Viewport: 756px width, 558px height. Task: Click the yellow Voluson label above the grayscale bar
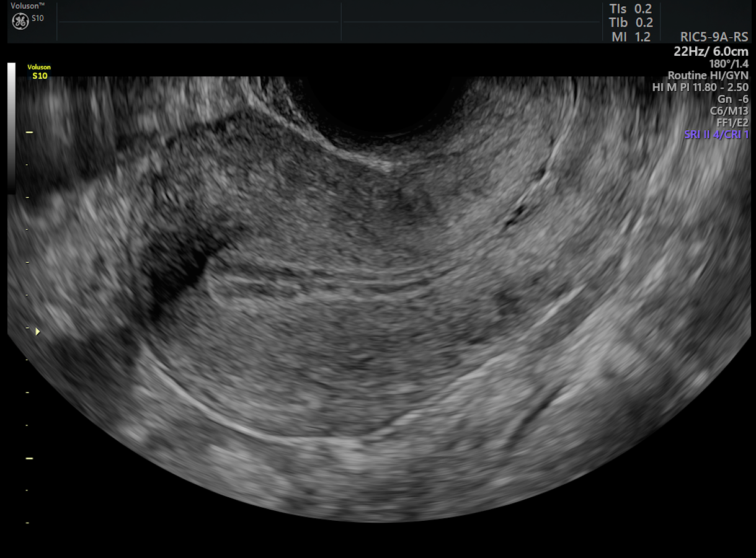coord(39,68)
